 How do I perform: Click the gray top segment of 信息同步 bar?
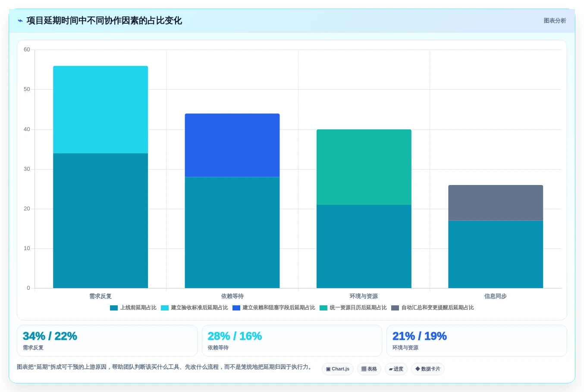(x=496, y=203)
